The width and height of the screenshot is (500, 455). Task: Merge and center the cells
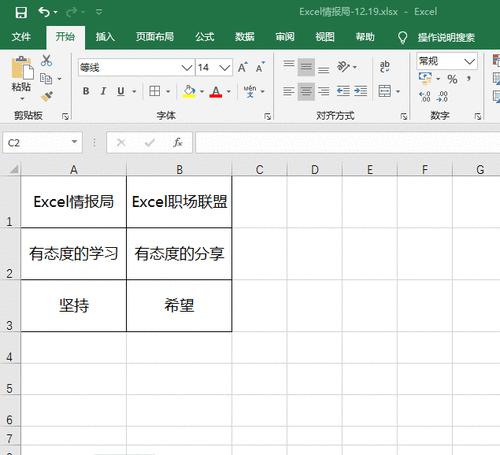point(385,91)
